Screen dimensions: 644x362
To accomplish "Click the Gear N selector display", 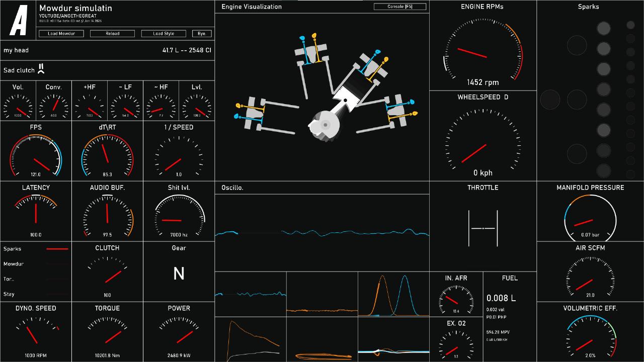I will click(179, 274).
